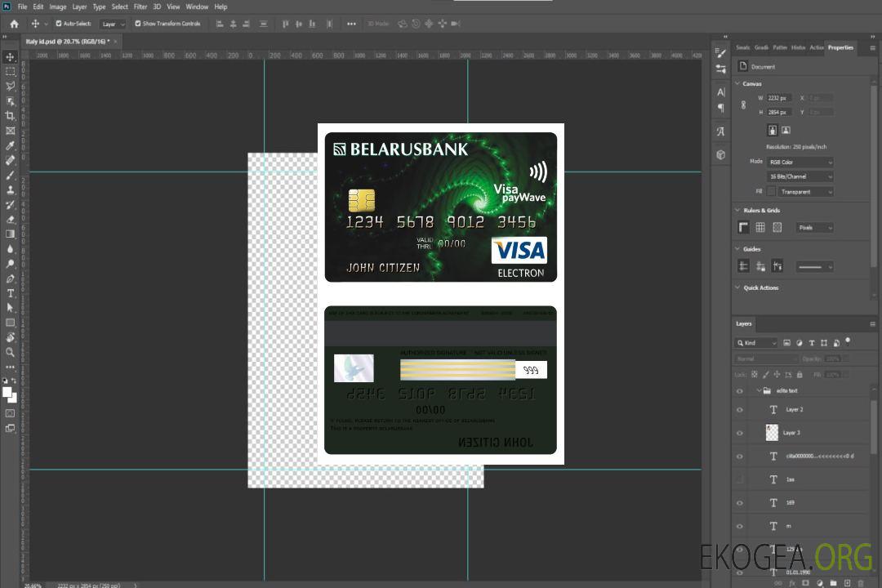Select the Zoom tool
The width and height of the screenshot is (882, 588).
coord(10,352)
